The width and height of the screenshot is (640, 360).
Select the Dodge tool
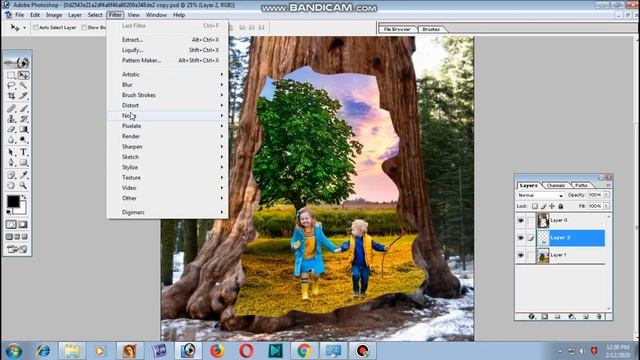(23, 140)
